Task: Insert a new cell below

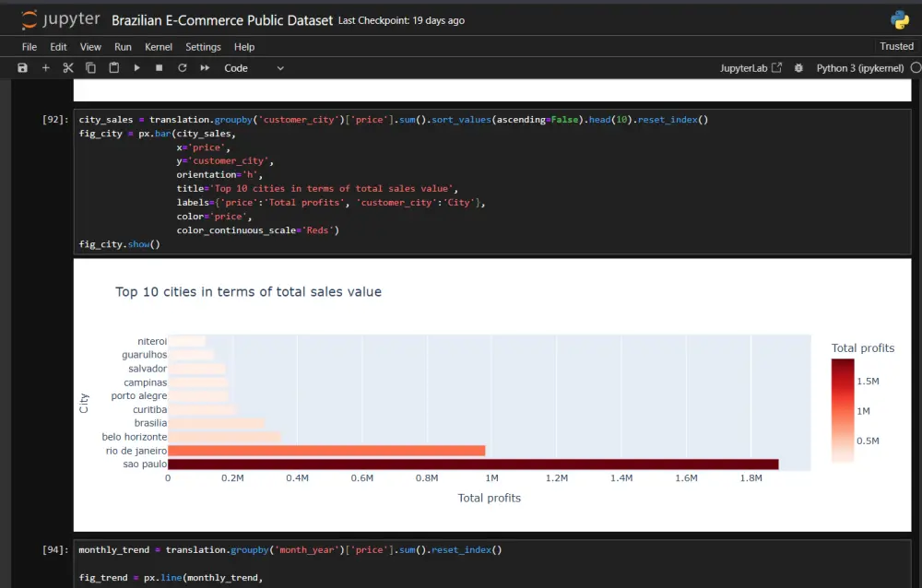Action: click(x=44, y=67)
